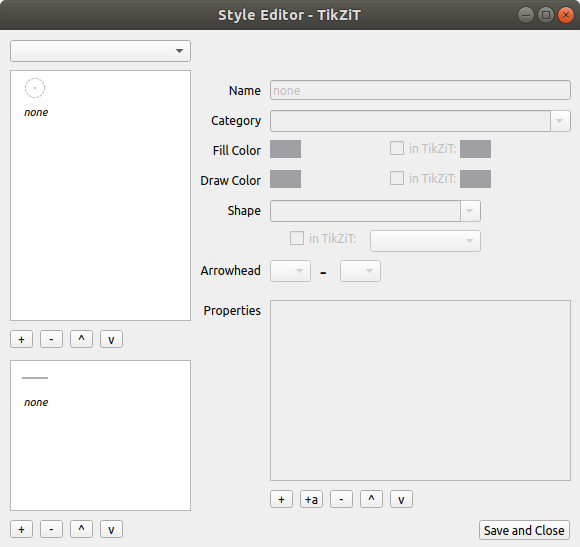Move property up with caret button
580x547 pixels.
tap(371, 499)
